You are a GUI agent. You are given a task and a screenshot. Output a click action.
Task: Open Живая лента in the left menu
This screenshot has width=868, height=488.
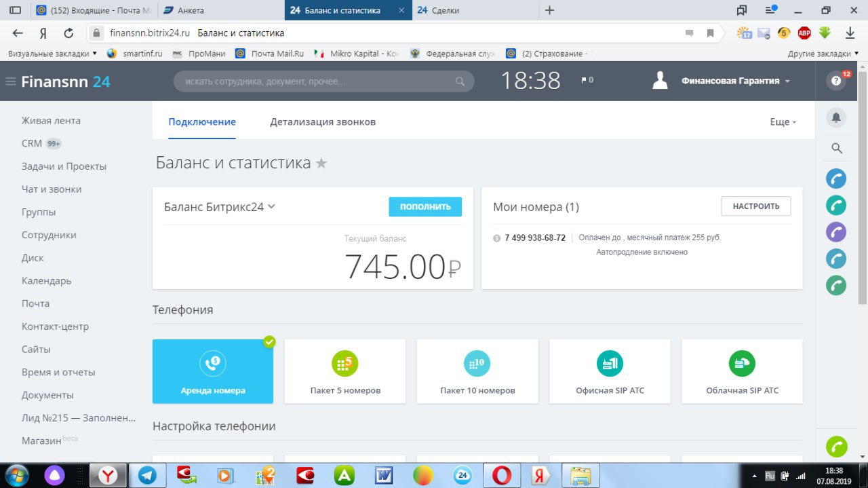tap(51, 121)
